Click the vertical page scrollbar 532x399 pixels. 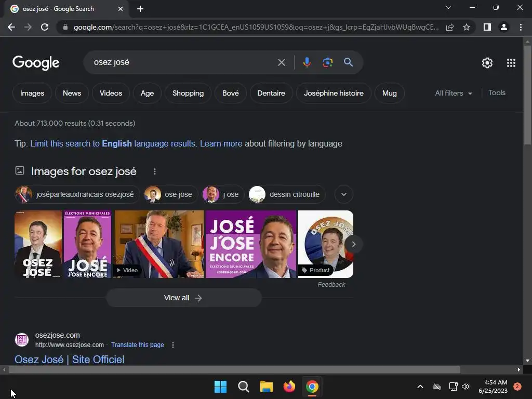(527, 95)
